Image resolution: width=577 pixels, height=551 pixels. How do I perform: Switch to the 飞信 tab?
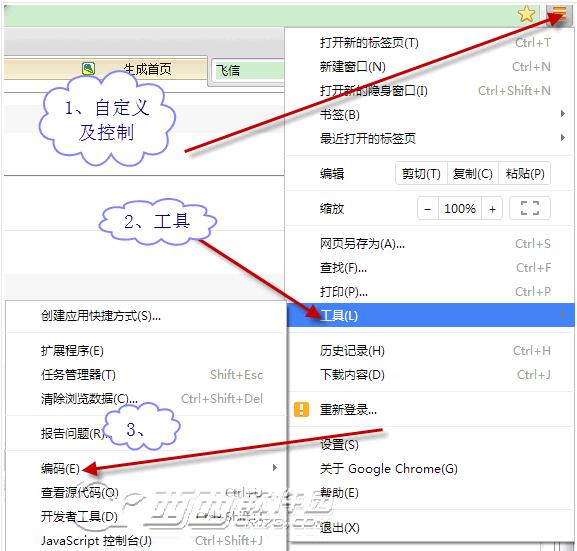click(247, 70)
